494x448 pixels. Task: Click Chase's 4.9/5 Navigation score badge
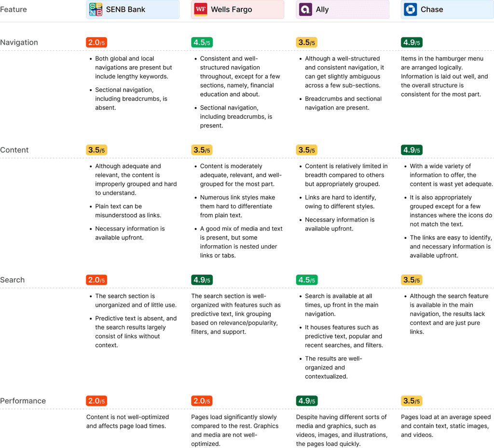coord(412,42)
